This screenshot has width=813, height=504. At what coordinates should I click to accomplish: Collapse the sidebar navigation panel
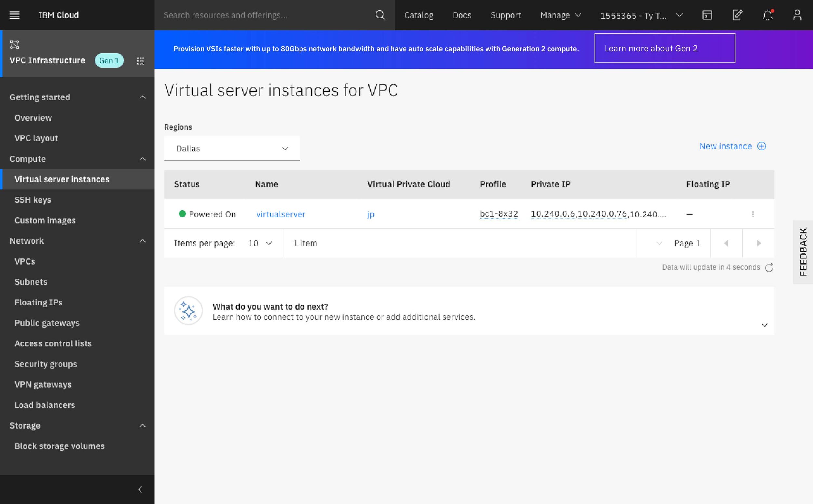140,489
